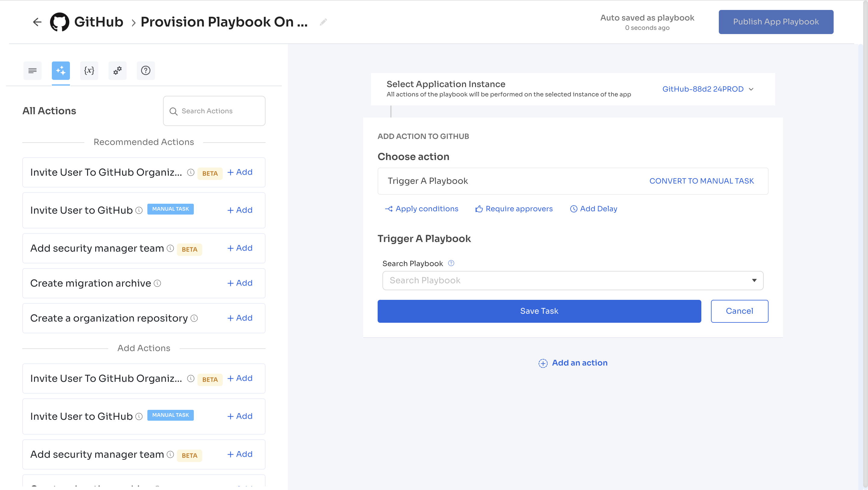
Task: Go back using the left arrow icon
Action: tap(37, 22)
